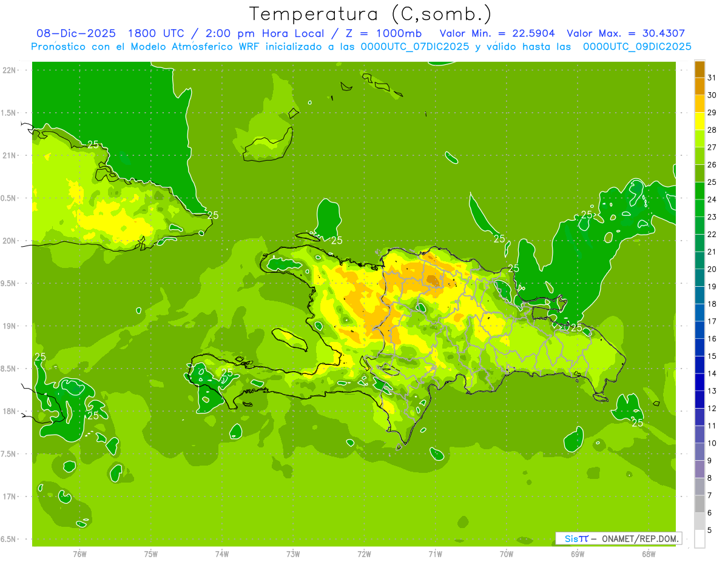Click the colorbar swatch between 30 and 31
Image resolution: width=728 pixels, height=562 pixels.
[x=699, y=87]
